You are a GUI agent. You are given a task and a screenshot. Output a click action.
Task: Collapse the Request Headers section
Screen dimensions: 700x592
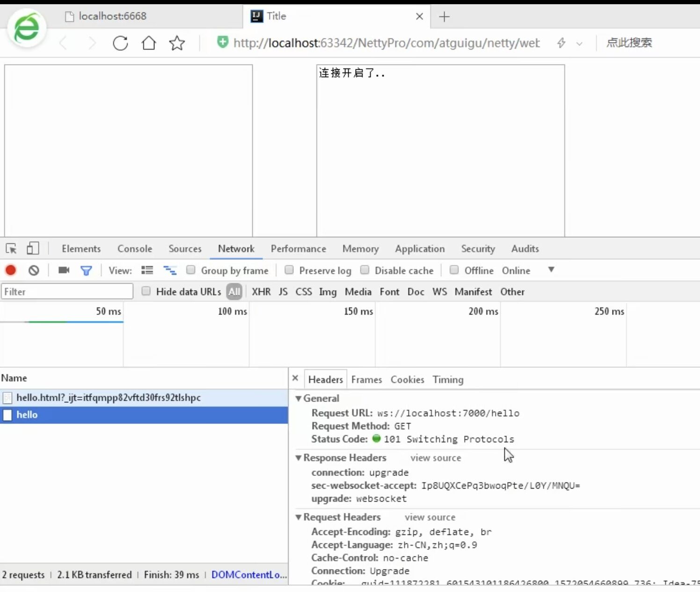pos(299,517)
